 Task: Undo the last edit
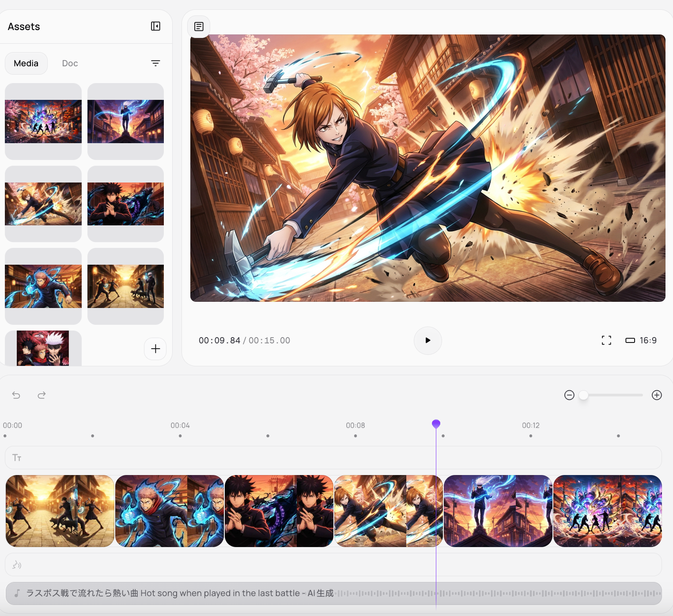16,395
